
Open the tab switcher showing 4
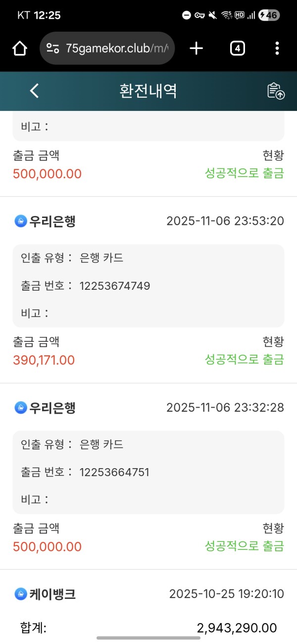click(x=238, y=48)
